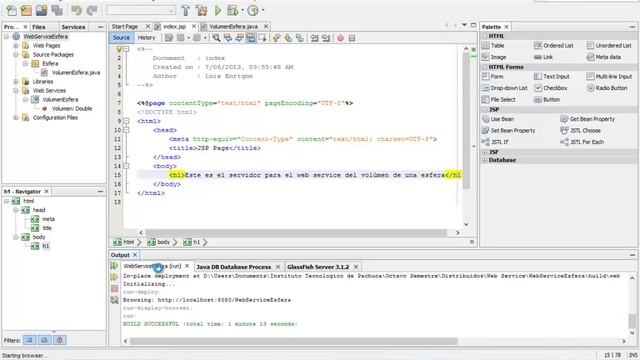Click the lightbulb hint on line 1
This screenshot has width=640, height=360.
(119, 49)
